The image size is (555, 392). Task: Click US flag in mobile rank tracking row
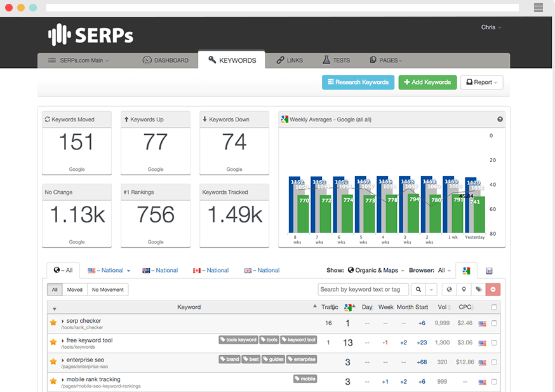coord(482,382)
